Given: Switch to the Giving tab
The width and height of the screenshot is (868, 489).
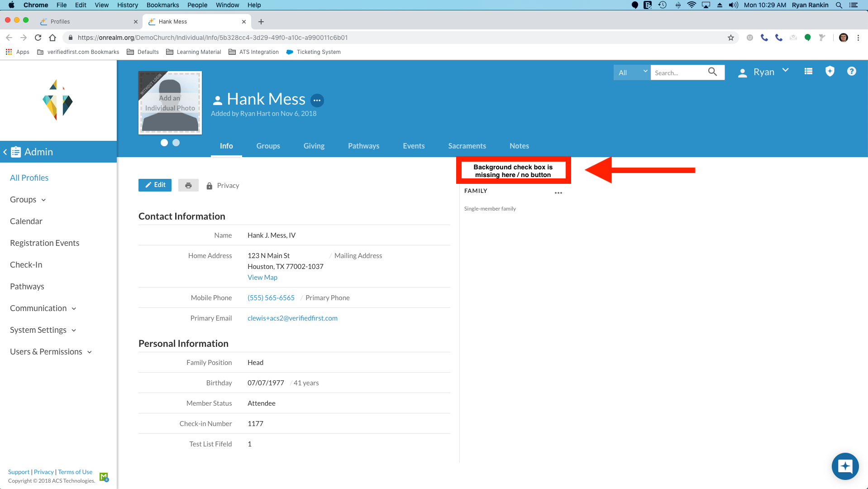Looking at the screenshot, I should [314, 146].
